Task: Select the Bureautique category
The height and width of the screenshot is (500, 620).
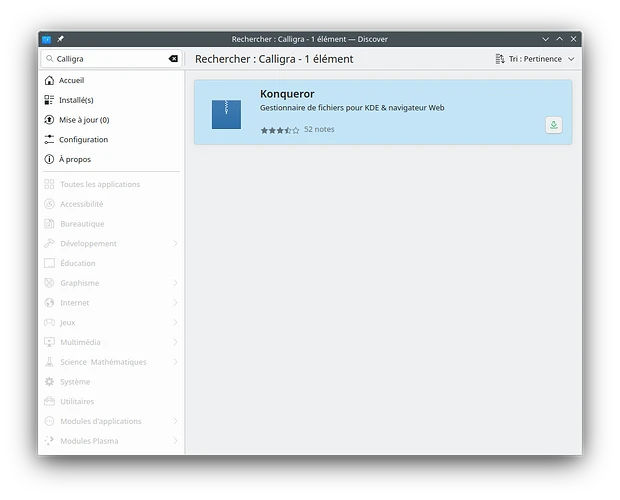Action: point(82,224)
